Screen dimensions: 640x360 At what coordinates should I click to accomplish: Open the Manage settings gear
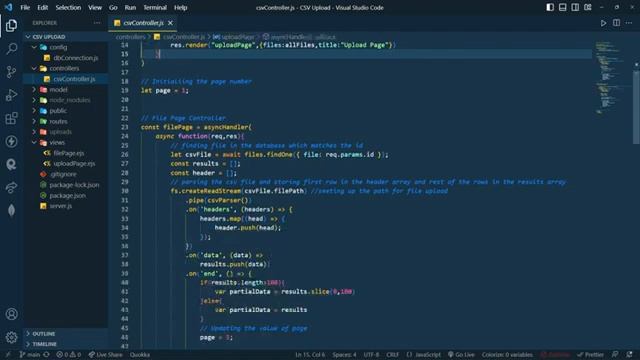(11, 337)
